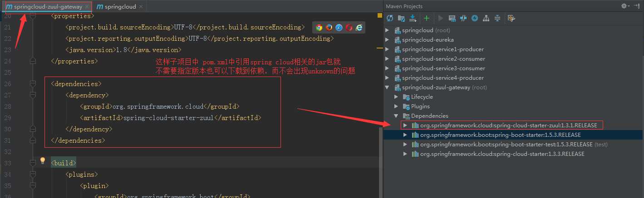The height and width of the screenshot is (198, 644).
Task: Switch to the springcloud editor tab
Action: point(120,7)
